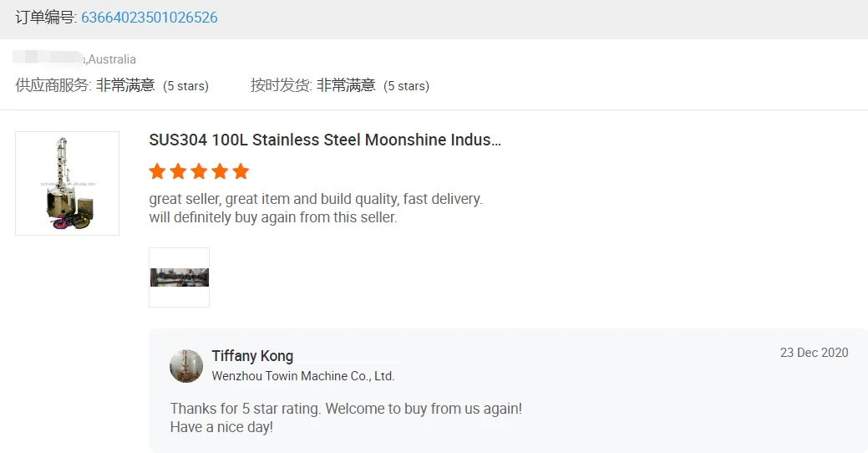Click the fifth orange rating star
Screen dimensions: 868x453
point(241,171)
